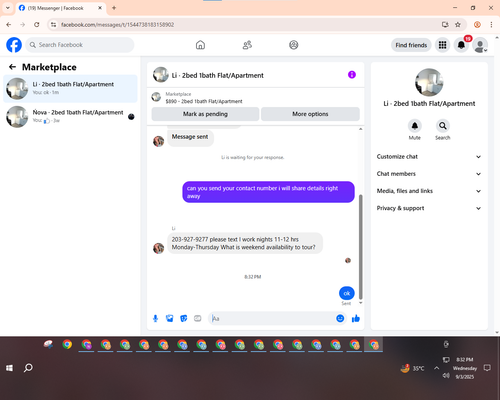Click the Find friends button
This screenshot has width=500, height=400.
click(x=411, y=45)
